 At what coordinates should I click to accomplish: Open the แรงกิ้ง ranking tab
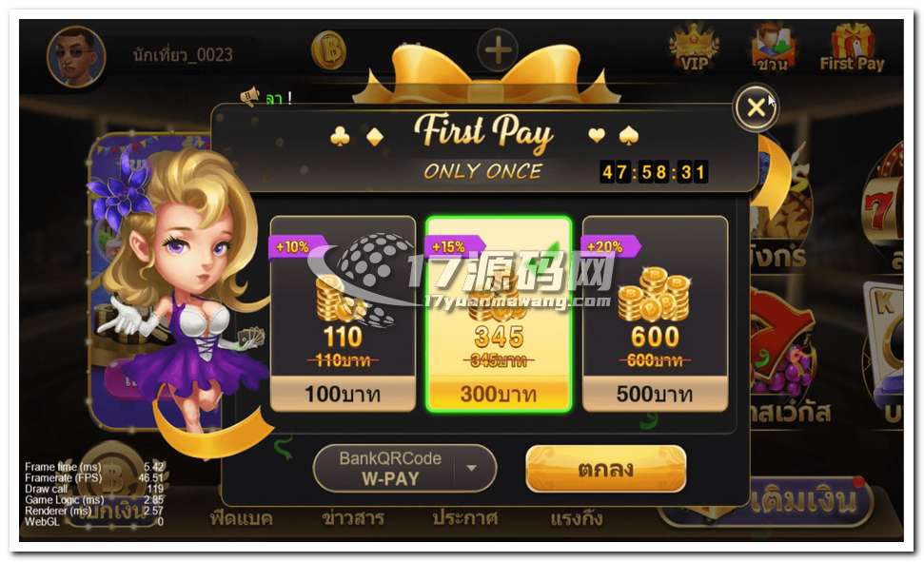(577, 518)
